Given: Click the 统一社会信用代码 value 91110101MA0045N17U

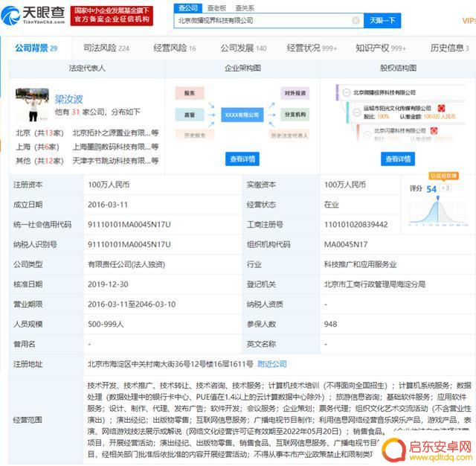Looking at the screenshot, I should 129,225.
